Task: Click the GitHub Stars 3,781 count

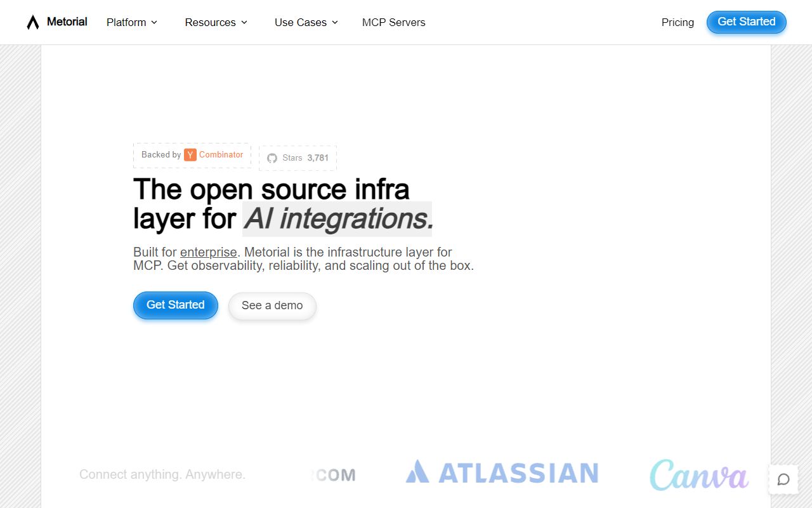Action: (318, 158)
